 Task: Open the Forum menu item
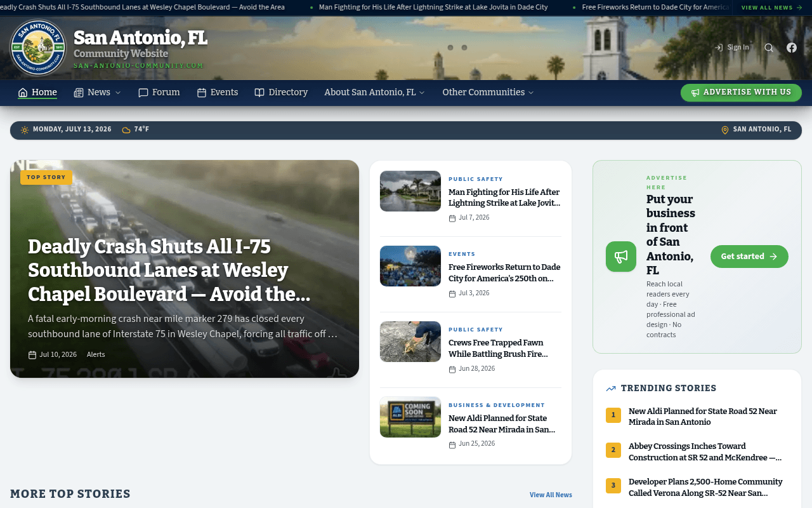pos(159,93)
